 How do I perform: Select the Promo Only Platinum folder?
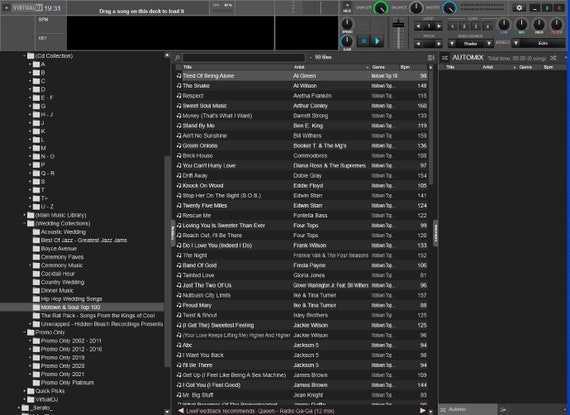67,383
